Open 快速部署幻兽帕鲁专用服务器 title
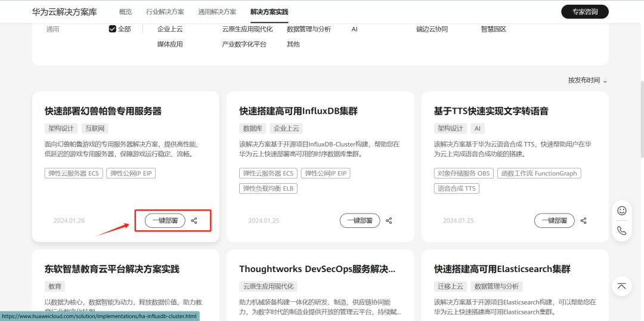This screenshot has height=321, width=644. pyautogui.click(x=103, y=111)
